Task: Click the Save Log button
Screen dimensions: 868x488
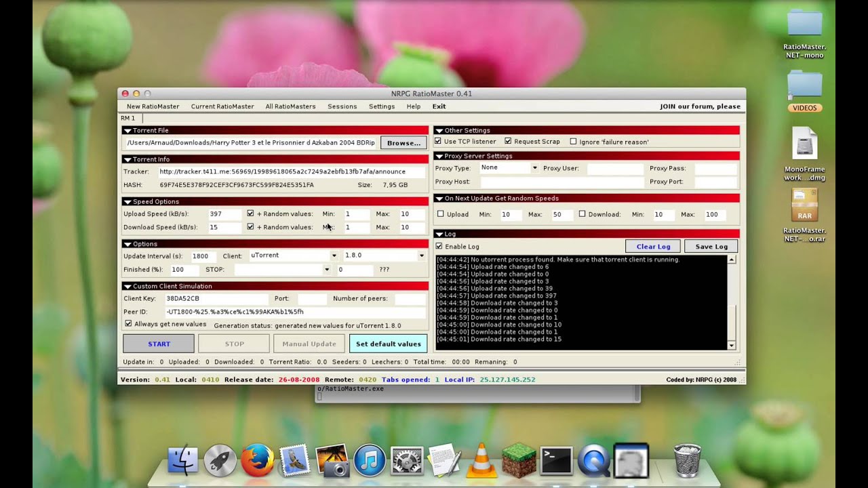Action: click(x=711, y=247)
